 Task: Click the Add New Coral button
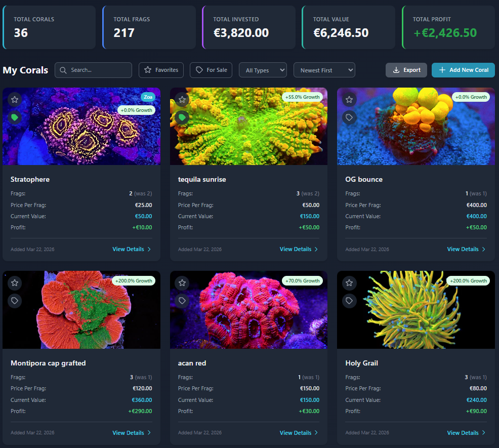coord(463,70)
